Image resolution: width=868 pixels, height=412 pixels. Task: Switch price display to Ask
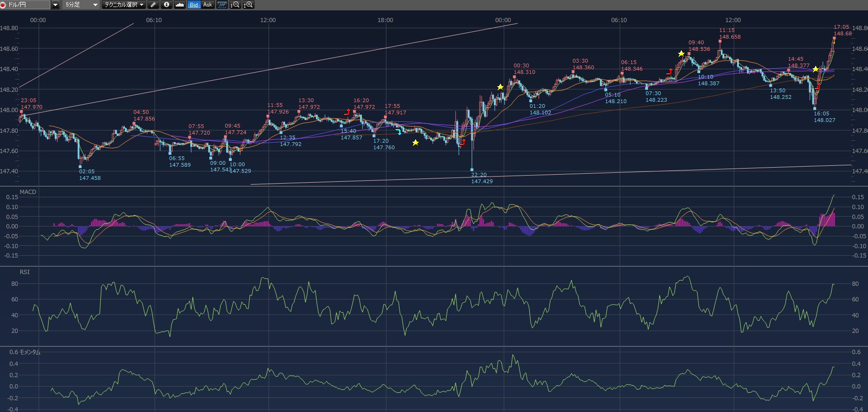207,5
